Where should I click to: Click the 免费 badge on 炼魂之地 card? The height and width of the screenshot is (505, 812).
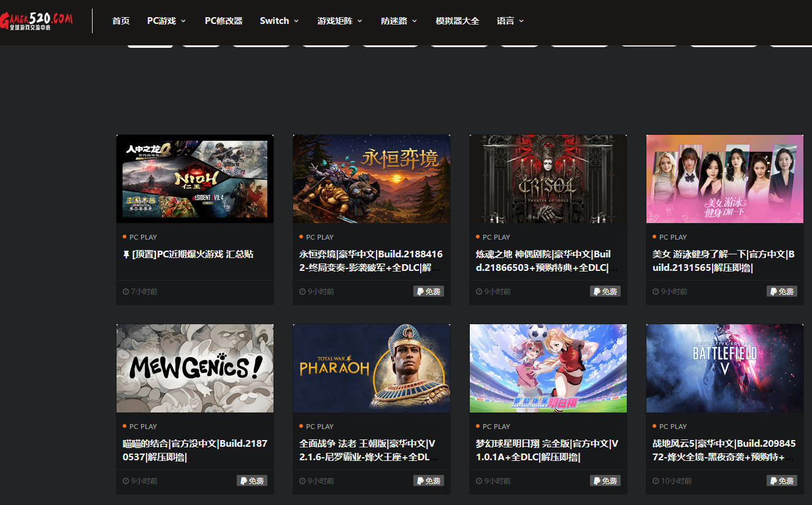click(605, 292)
